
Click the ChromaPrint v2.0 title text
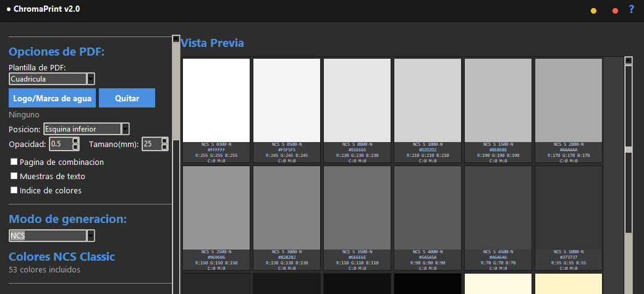[46, 9]
